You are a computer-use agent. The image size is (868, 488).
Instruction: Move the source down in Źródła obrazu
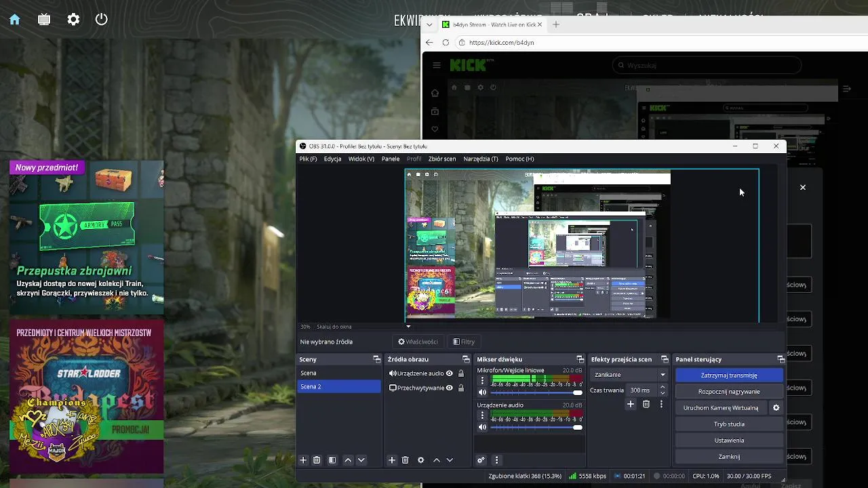coord(450,460)
